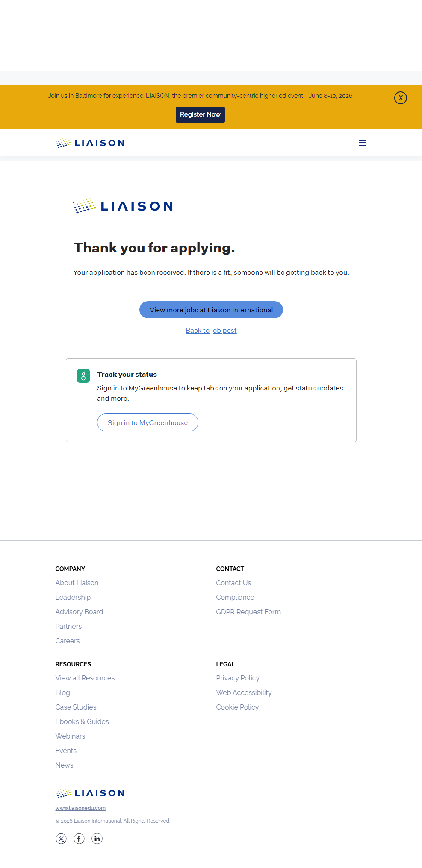Click the large Liaison logo above heading
This screenshot has width=422, height=868.
(x=123, y=206)
